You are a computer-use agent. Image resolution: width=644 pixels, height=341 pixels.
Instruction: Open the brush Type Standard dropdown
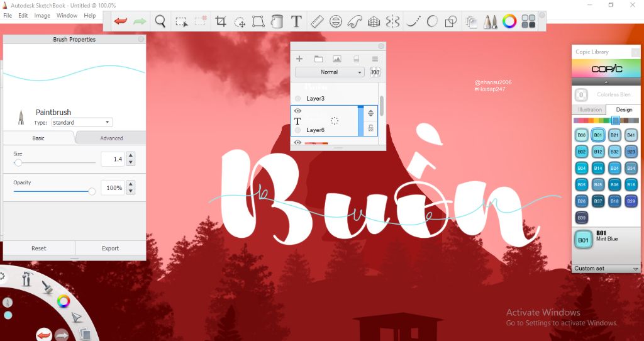[x=82, y=123]
